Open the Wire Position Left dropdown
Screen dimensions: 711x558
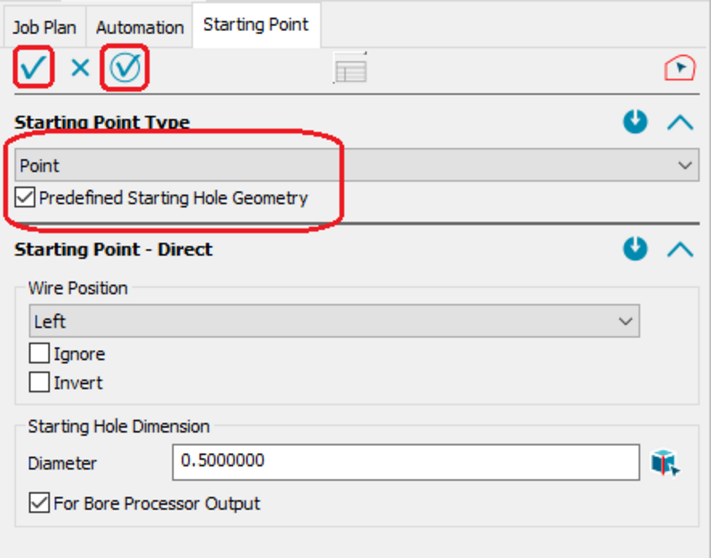[x=334, y=322]
